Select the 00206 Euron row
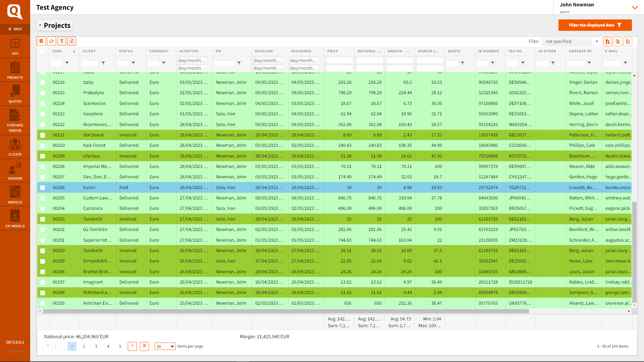This screenshot has height=362, width=644. click(x=334, y=187)
